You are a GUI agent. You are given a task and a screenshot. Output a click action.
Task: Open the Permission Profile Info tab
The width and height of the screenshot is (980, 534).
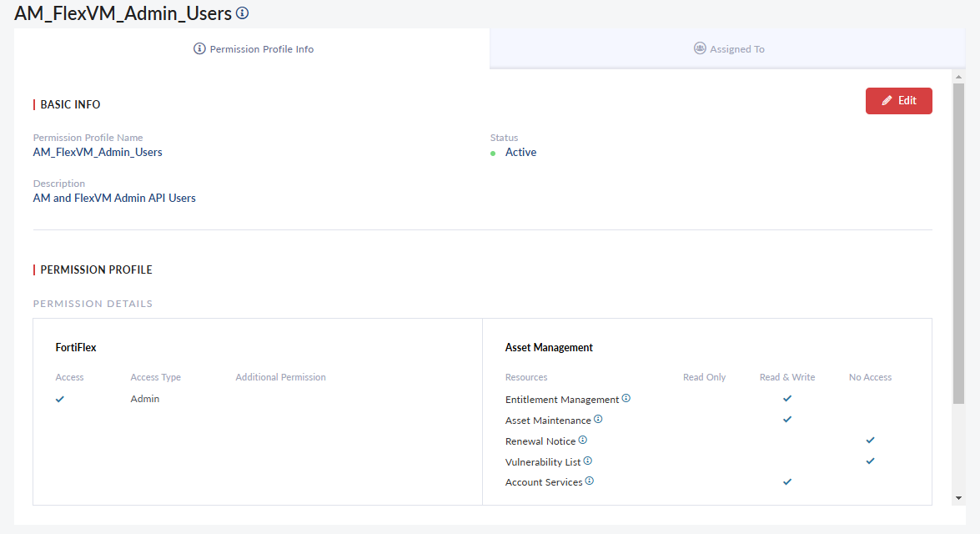click(253, 48)
